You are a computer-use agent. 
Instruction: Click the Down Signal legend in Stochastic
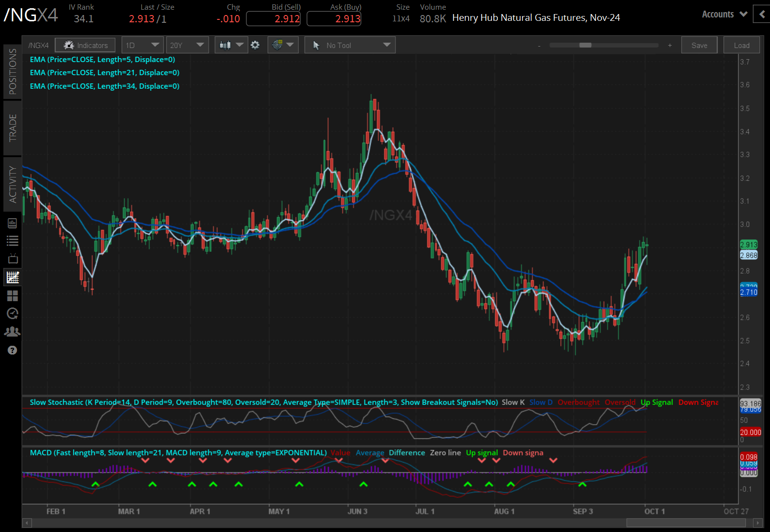tap(698, 402)
